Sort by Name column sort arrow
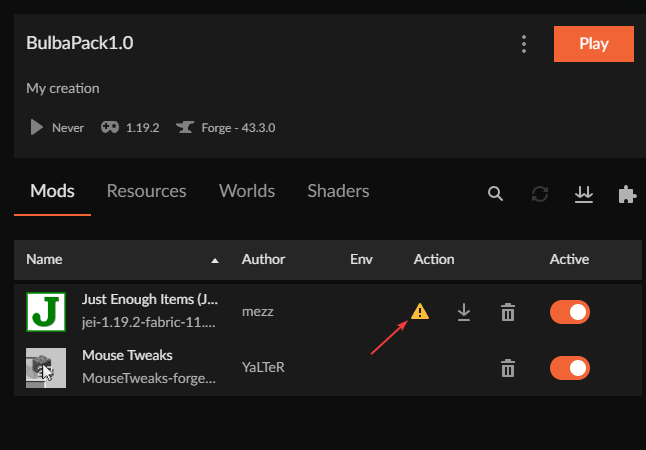Image resolution: width=646 pixels, height=450 pixels. (x=214, y=260)
